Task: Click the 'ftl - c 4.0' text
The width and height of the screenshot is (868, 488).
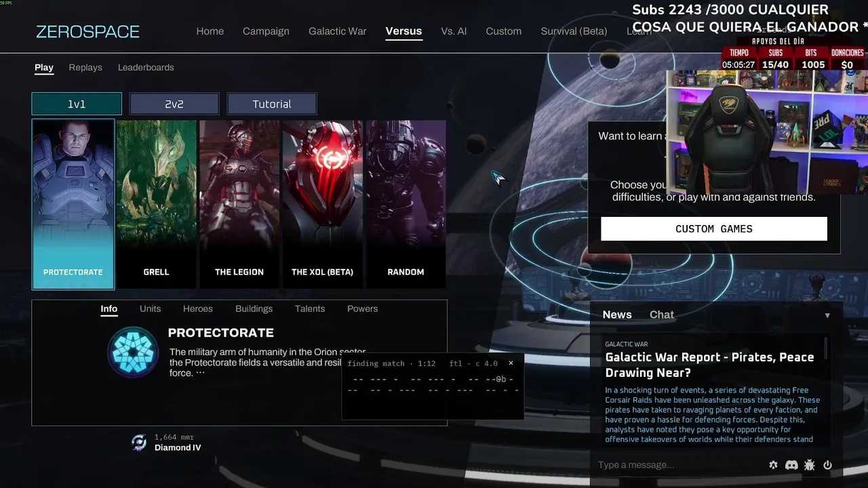Action: coord(473,364)
